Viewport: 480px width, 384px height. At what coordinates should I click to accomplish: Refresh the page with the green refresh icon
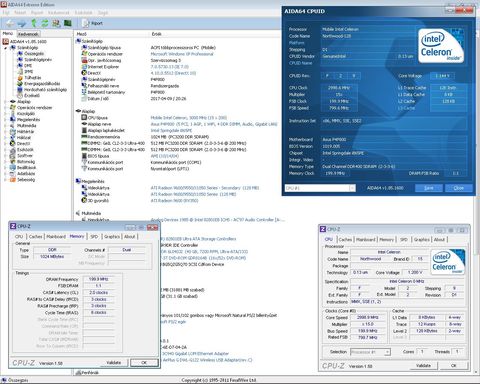(45, 23)
